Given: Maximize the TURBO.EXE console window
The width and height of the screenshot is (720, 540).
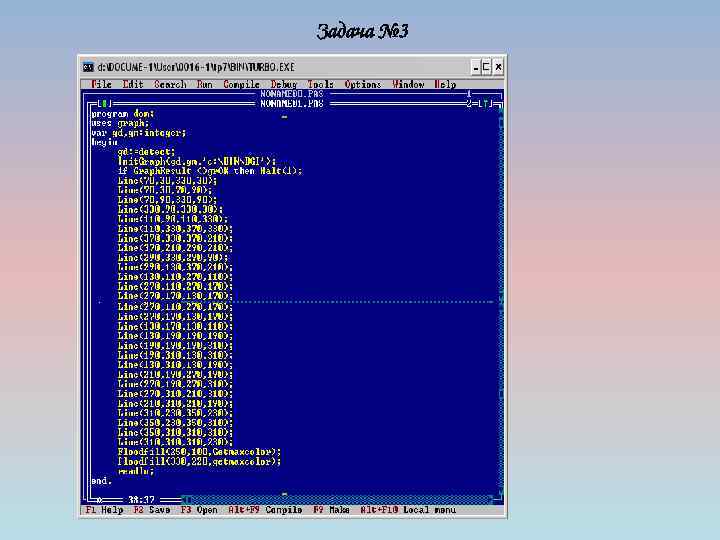Looking at the screenshot, I should coord(487,67).
